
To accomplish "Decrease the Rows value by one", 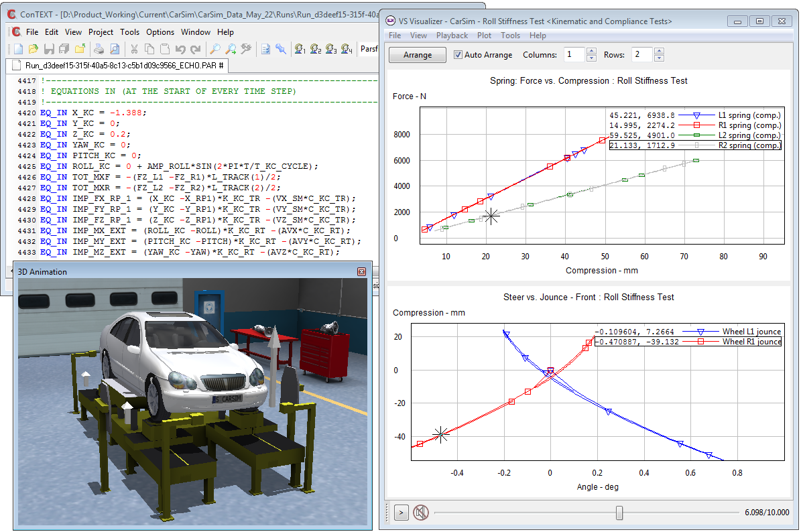I will (x=659, y=58).
